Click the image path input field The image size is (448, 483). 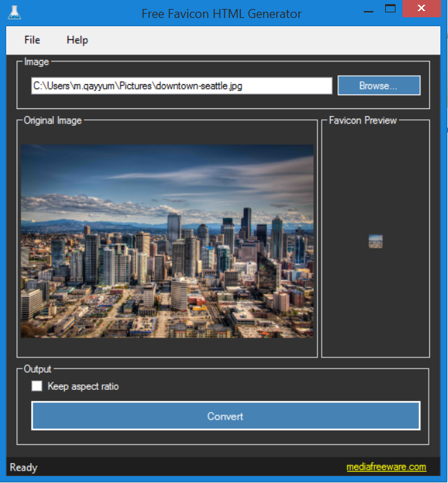click(x=182, y=86)
